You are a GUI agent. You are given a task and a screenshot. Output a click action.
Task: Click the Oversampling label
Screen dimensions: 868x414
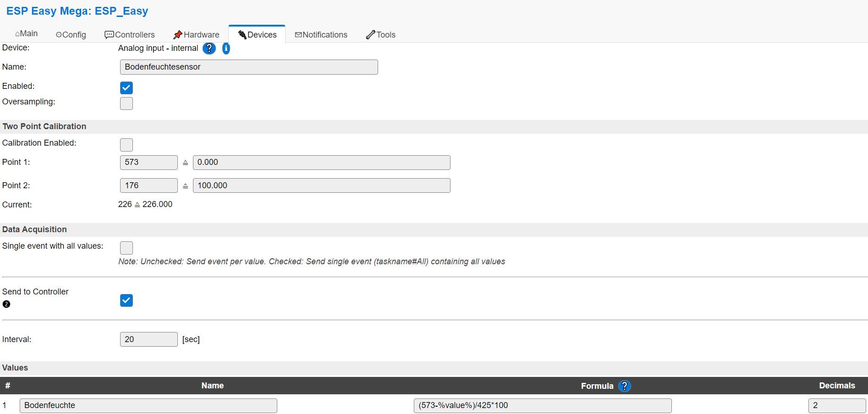[x=29, y=102]
